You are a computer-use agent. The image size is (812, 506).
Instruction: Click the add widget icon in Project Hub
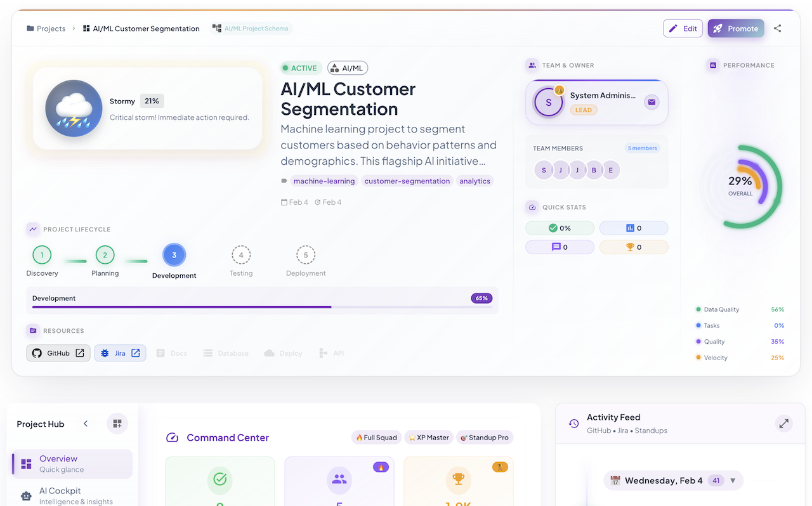[117, 424]
